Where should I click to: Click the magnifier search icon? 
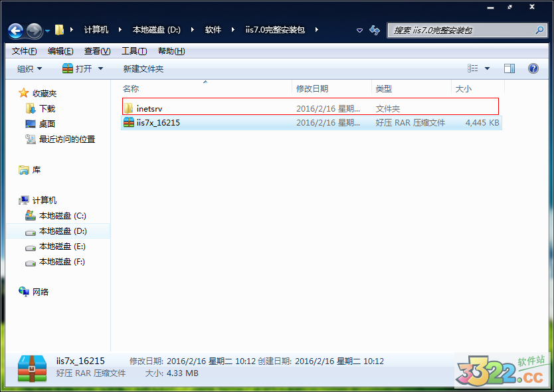coord(539,31)
